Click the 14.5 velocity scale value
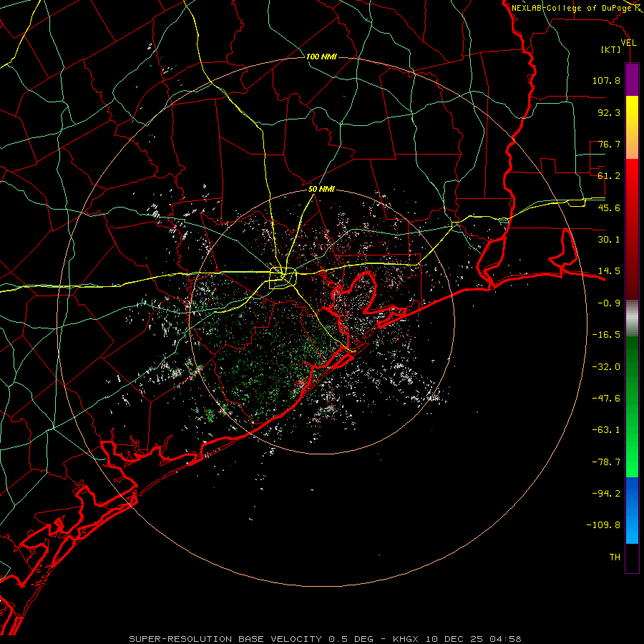The image size is (644, 644). click(609, 271)
